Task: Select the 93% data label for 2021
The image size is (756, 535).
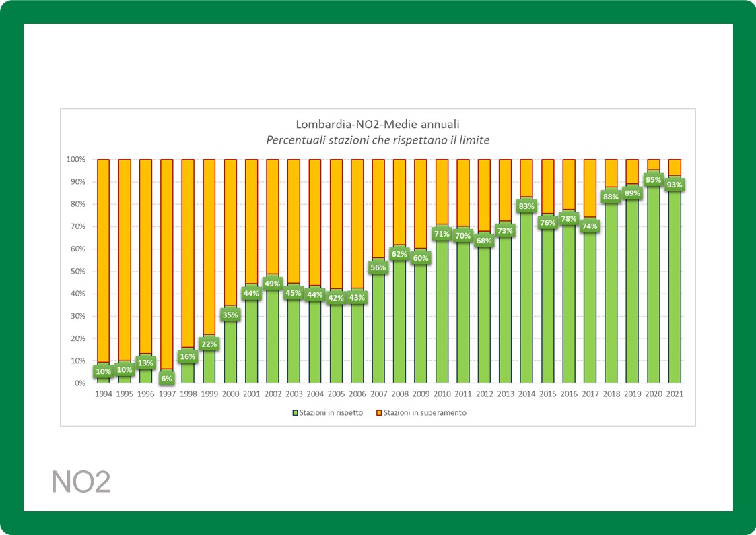Action: pos(675,185)
